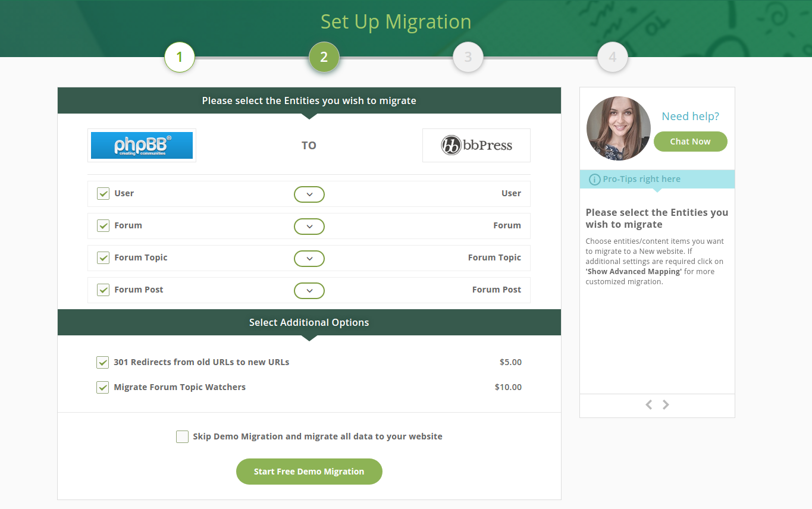Show the next pro-tip with the right arrow

(666, 405)
